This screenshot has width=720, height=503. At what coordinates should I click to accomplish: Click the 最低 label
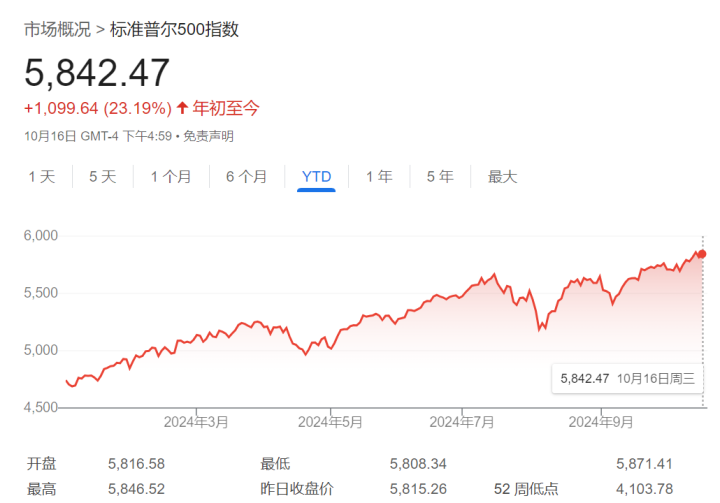tap(276, 463)
